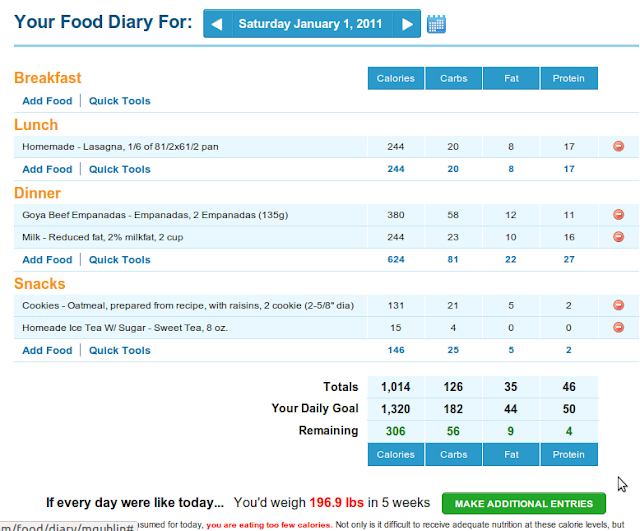Screen dimensions: 640x531
Task: Add Food under Snacks
Action: 47,350
